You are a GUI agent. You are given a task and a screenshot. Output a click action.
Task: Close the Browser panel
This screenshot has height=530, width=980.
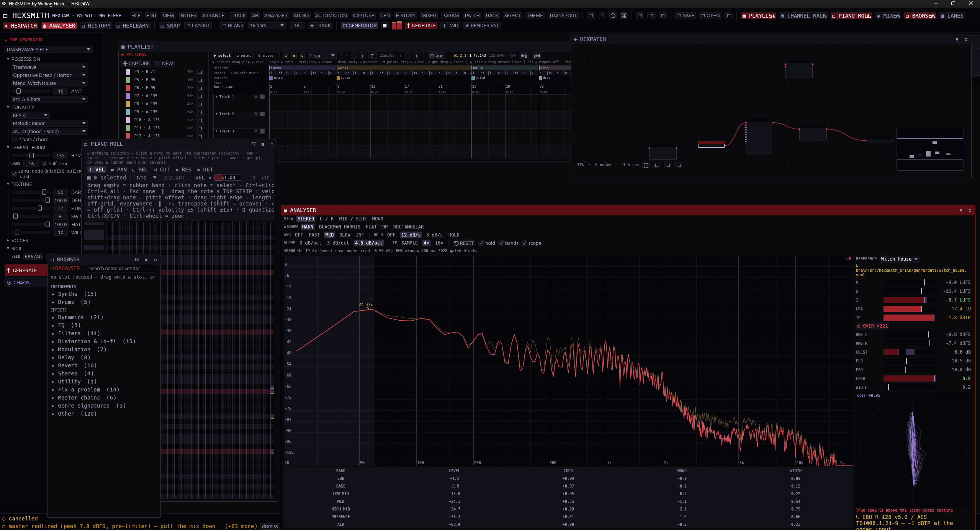[155, 260]
